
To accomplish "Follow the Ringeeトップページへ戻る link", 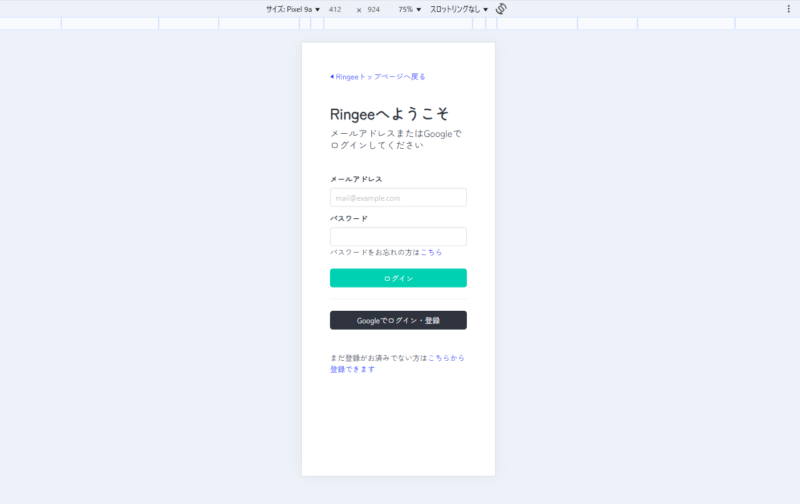I will click(381, 77).
